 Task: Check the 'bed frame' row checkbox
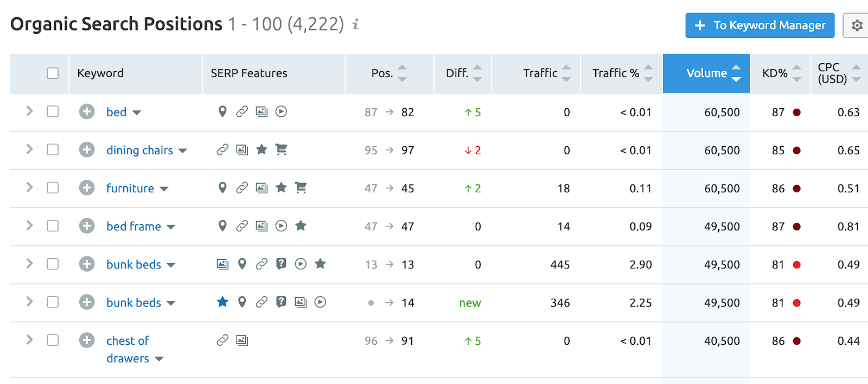click(x=53, y=225)
